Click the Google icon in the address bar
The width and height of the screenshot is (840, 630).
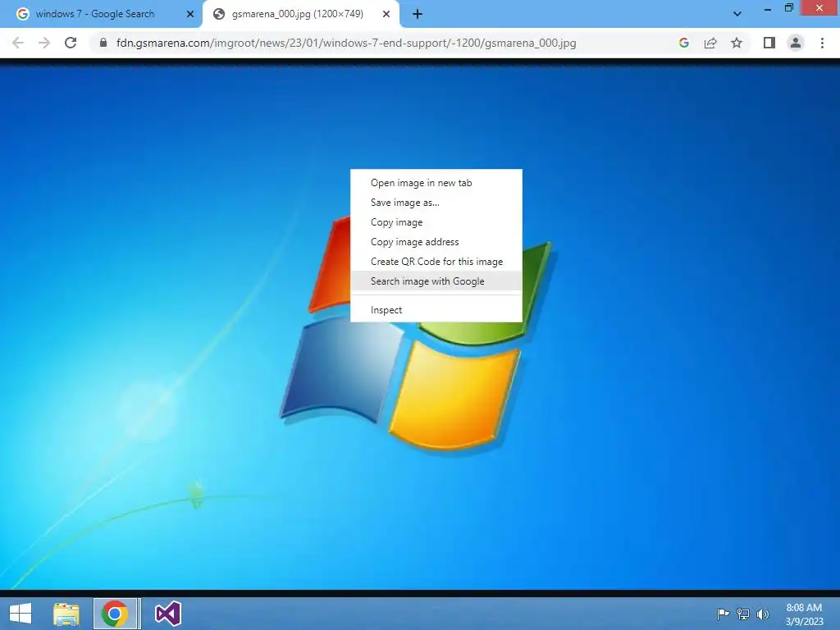683,43
